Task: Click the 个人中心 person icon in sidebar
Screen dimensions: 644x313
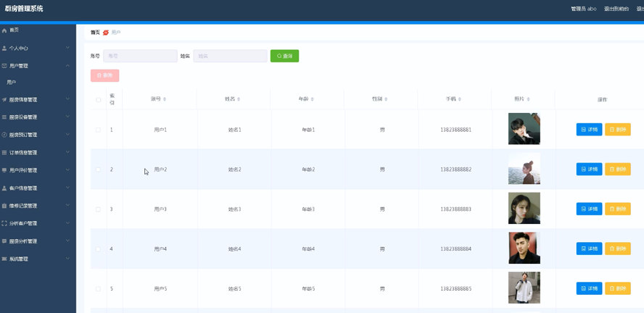Action: coord(4,49)
